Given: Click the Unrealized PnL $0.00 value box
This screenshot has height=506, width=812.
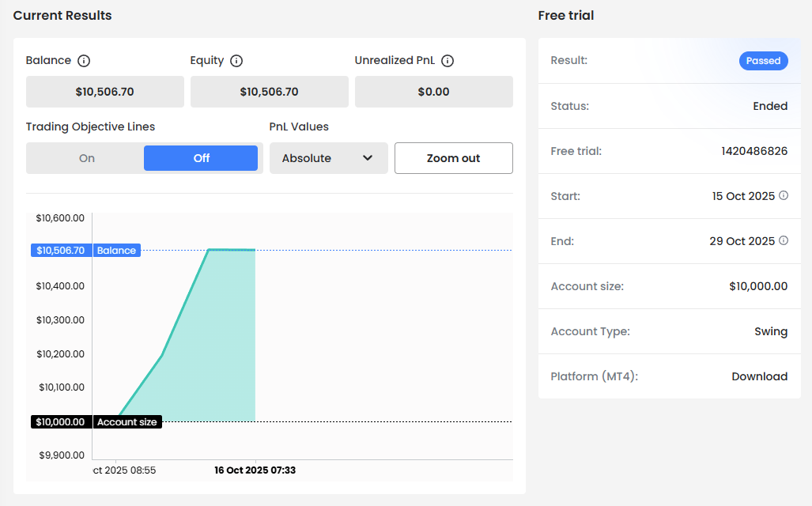Looking at the screenshot, I should point(433,92).
